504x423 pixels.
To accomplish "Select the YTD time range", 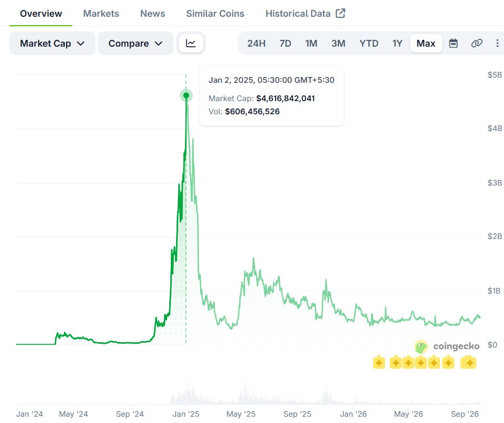I will pos(369,44).
